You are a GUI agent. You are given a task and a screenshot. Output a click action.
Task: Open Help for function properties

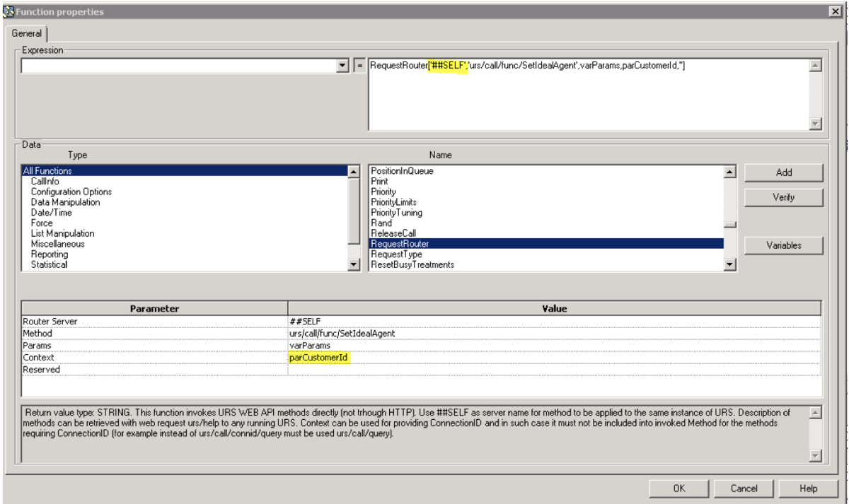pyautogui.click(x=807, y=488)
